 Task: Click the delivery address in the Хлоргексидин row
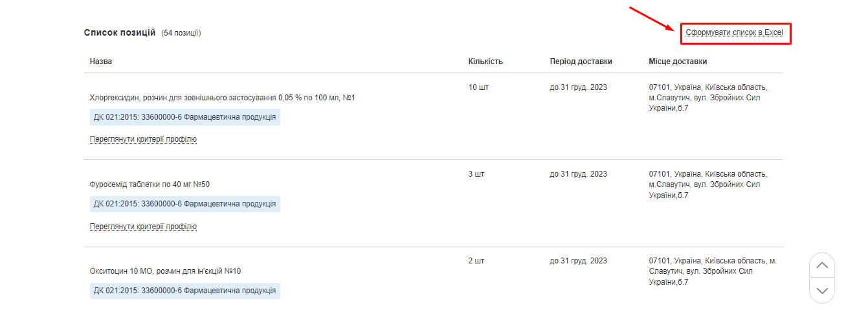707,98
